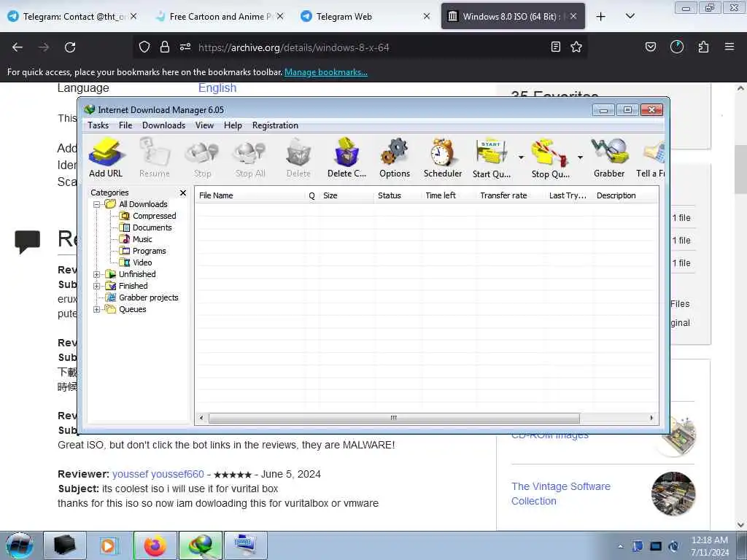Sort by the File Name column
The image size is (747, 560).
coord(250,195)
